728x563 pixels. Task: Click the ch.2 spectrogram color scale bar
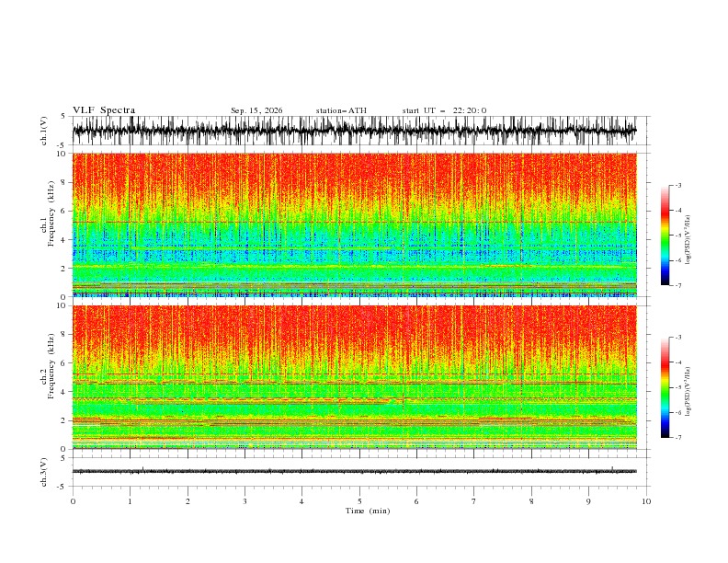pos(665,387)
